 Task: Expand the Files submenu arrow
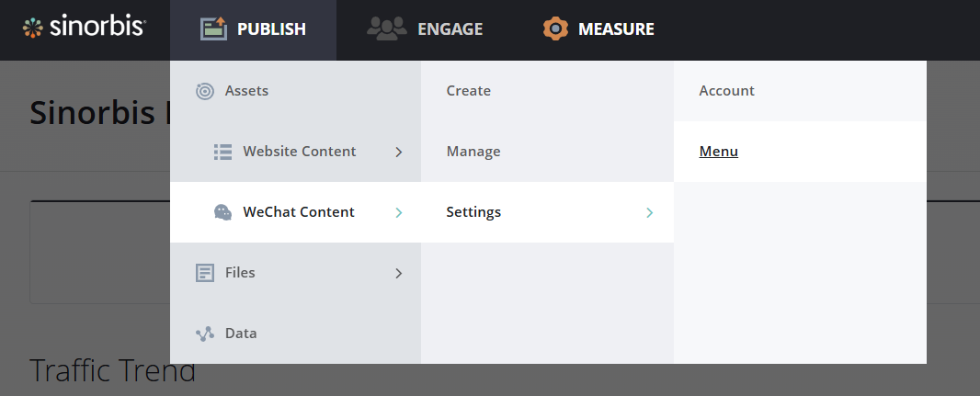click(399, 273)
